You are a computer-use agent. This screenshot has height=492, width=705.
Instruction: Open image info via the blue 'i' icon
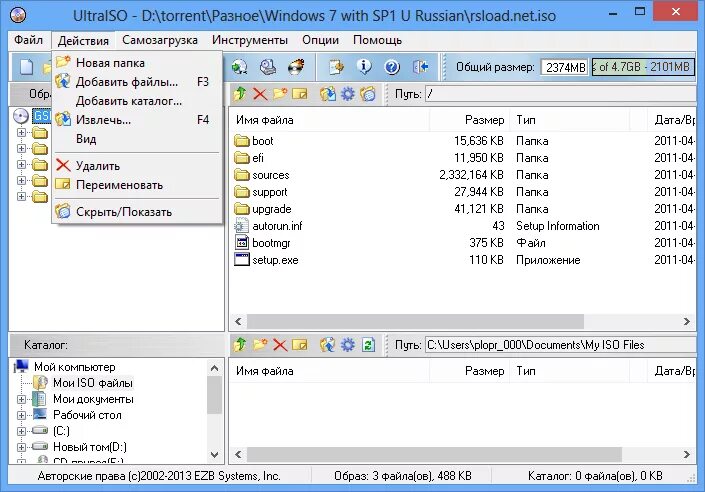tap(364, 67)
